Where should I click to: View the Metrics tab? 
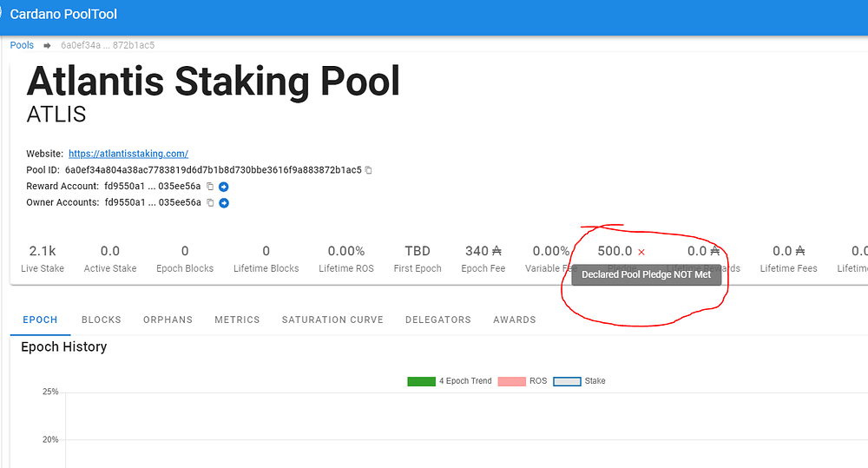[237, 320]
